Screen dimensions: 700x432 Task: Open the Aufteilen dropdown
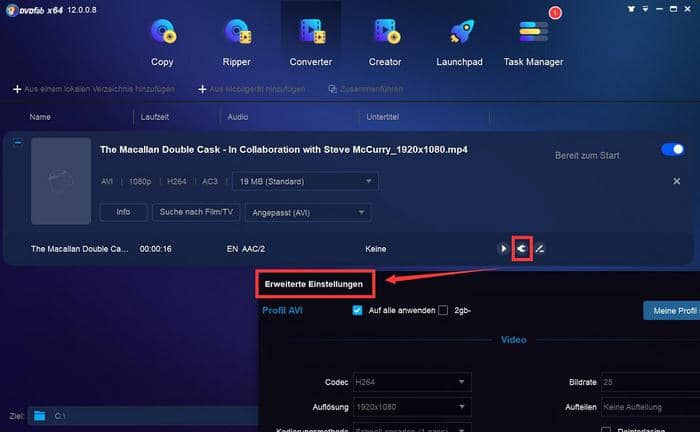(650, 407)
